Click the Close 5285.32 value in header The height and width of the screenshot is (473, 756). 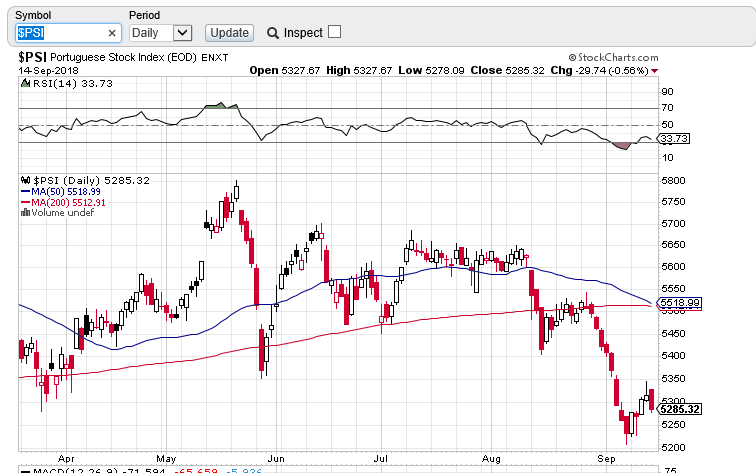tap(507, 70)
